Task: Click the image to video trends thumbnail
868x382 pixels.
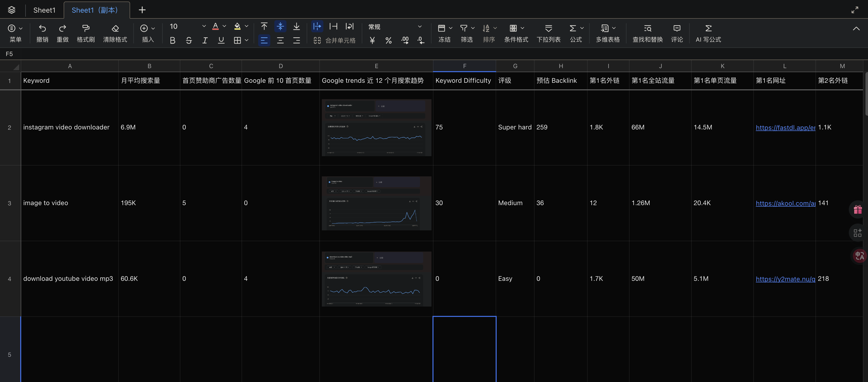Action: 376,203
